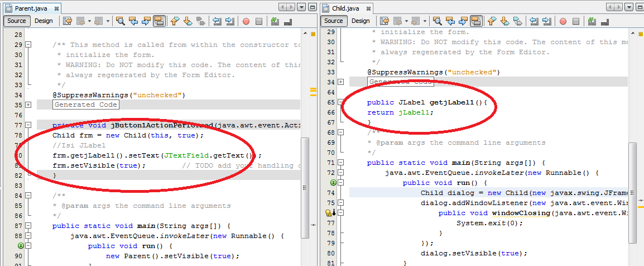The image size is (644, 266).
Task: Go to next bookmark in Parent.java toolbar
Action: click(x=188, y=21)
